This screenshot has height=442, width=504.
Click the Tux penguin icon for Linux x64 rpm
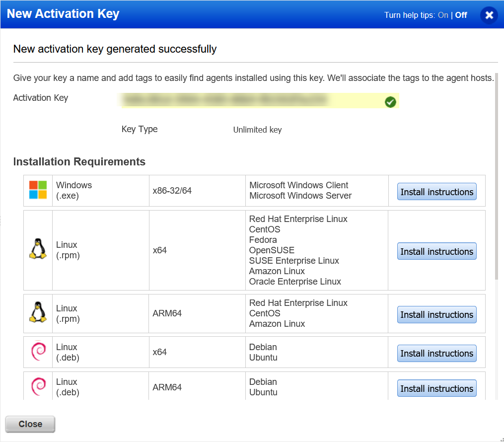pos(38,249)
